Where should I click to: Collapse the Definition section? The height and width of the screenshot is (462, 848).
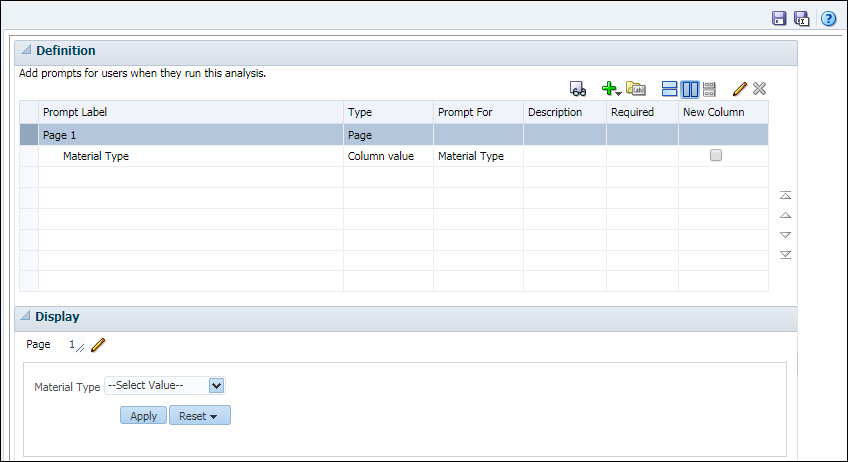click(26, 50)
